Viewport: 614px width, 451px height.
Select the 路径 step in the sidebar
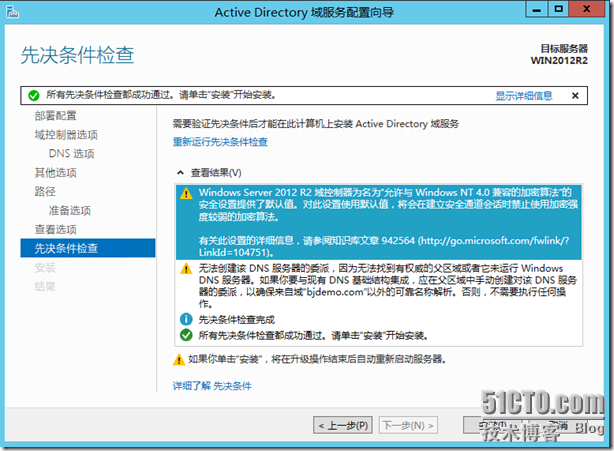[45, 191]
